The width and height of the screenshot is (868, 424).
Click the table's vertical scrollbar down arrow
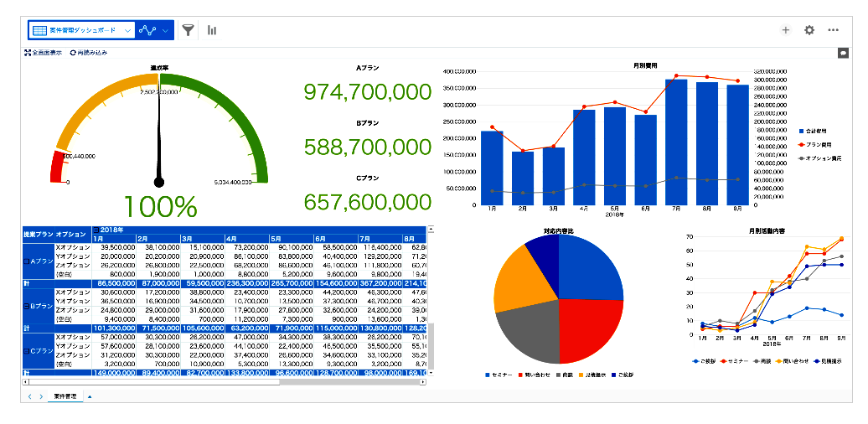431,374
